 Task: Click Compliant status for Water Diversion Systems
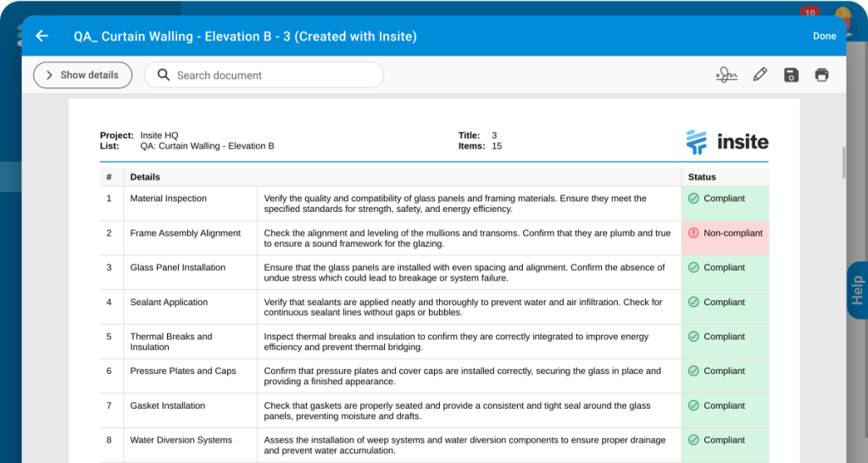(x=716, y=440)
